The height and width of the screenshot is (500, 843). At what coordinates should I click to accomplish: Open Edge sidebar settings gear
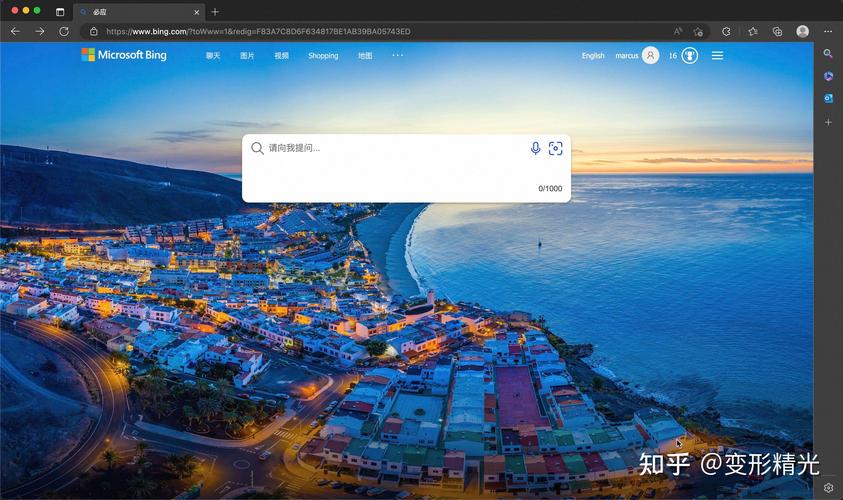coord(828,488)
